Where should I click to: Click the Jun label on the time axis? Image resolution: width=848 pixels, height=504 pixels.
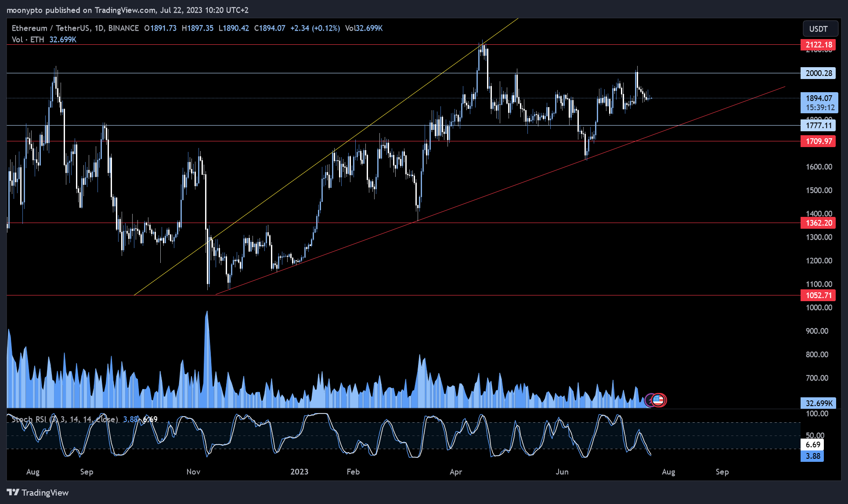562,472
